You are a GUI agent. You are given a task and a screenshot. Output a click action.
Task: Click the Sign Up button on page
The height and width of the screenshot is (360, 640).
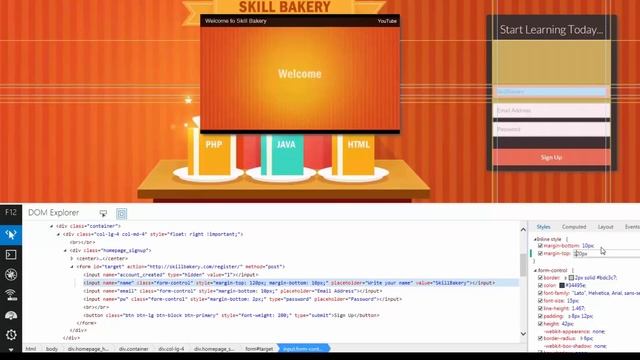pyautogui.click(x=551, y=158)
